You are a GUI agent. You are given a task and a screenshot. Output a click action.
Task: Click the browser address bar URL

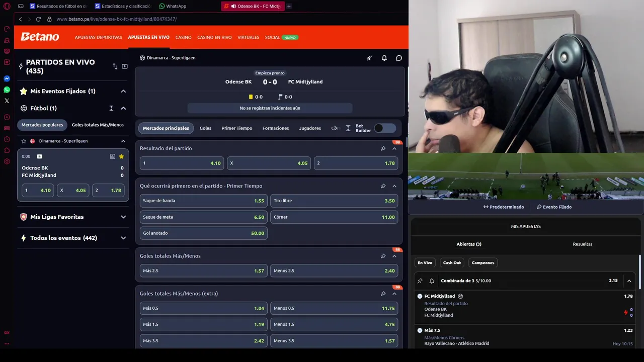tap(116, 19)
